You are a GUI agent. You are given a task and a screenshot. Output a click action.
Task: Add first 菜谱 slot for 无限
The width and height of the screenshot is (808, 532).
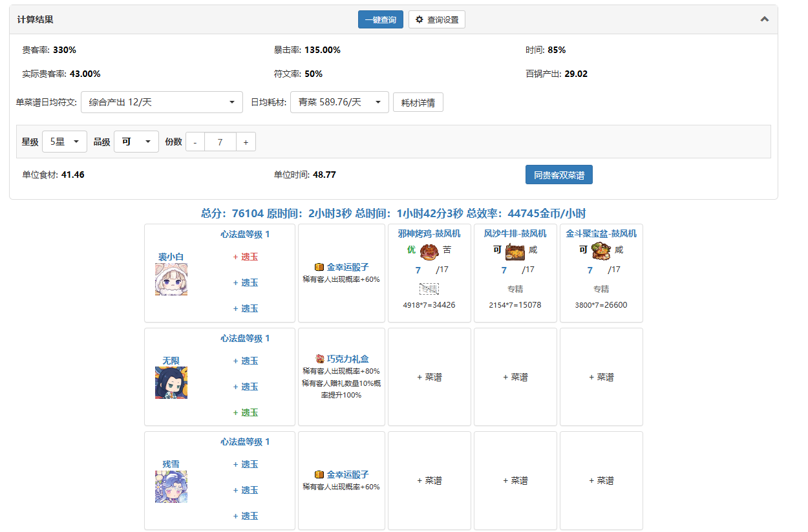pos(429,377)
